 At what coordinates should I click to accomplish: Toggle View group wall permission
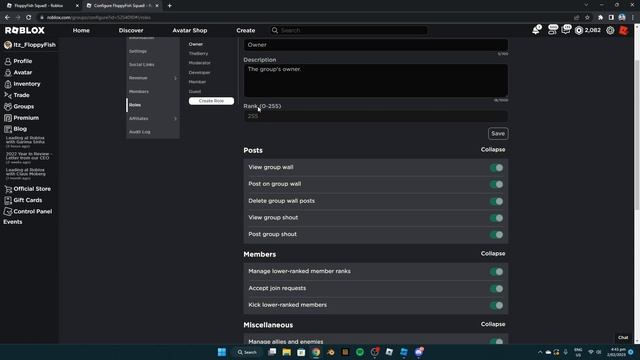[x=496, y=168]
